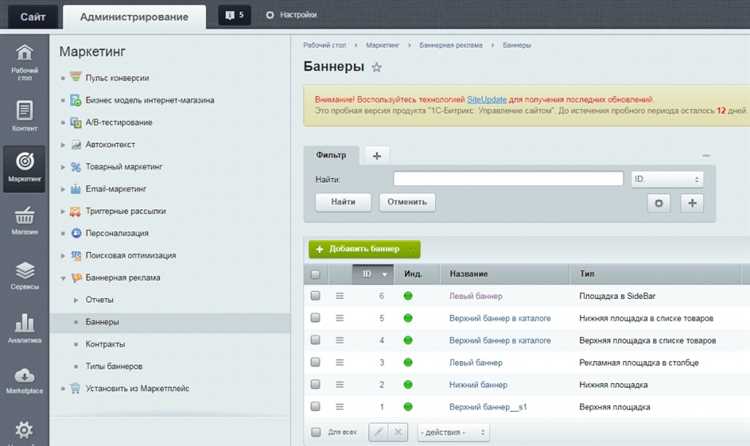Click the Баннерная реклама breadcrumb

tap(451, 45)
